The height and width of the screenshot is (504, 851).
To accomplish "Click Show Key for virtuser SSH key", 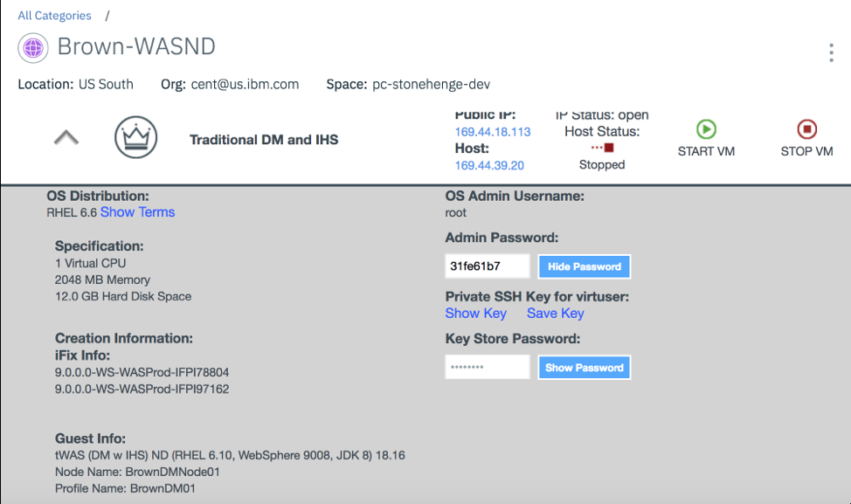I will 475,314.
